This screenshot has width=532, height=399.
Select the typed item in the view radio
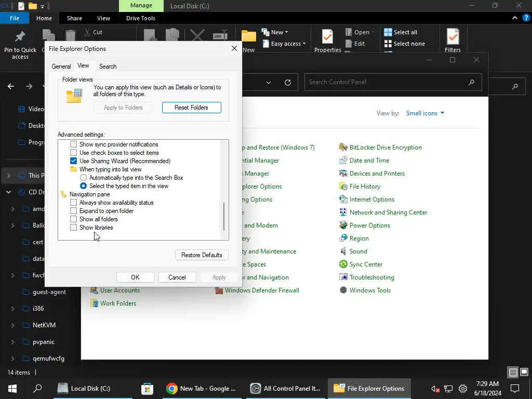coord(83,186)
